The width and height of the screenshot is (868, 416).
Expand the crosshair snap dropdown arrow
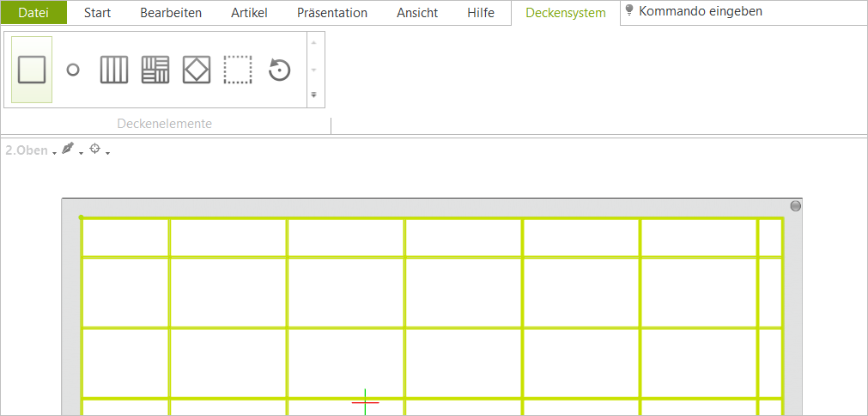pyautogui.click(x=107, y=153)
